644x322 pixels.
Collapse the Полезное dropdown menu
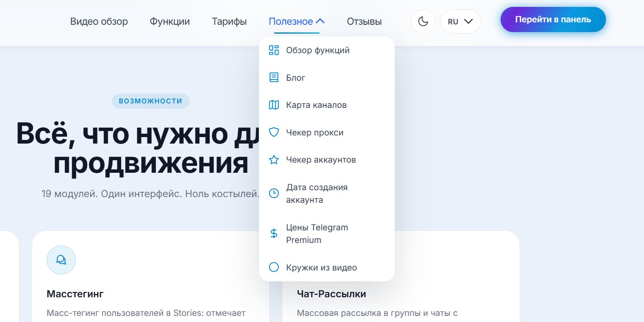click(297, 21)
